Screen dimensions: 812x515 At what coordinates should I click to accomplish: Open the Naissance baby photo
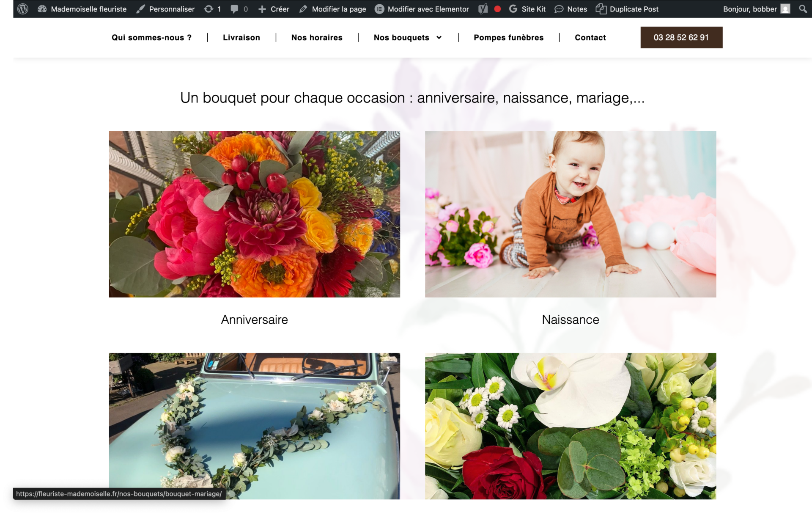click(571, 214)
